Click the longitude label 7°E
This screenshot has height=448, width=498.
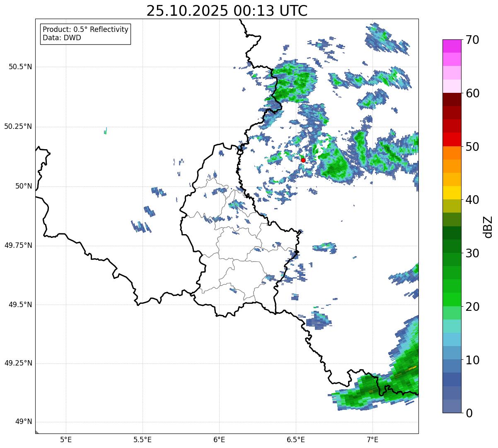point(372,439)
